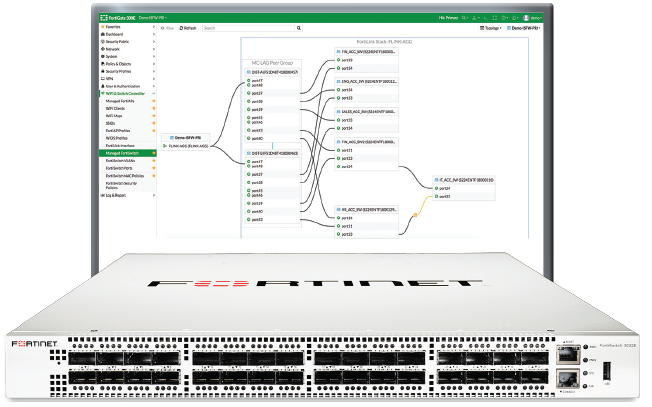The width and height of the screenshot is (652, 407).
Task: Toggle favorite star for FortiSwitch NAC Policies
Action: point(153,176)
